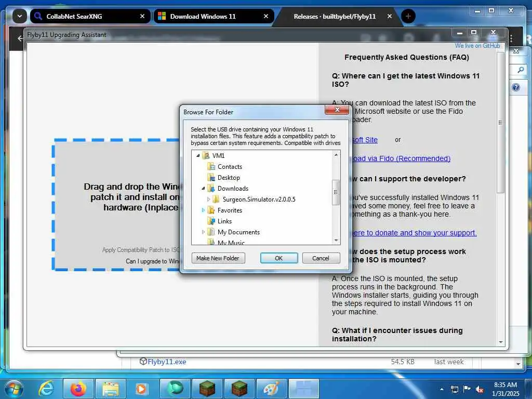
Task: Close the Download Windows 11 tab
Action: coord(266,16)
